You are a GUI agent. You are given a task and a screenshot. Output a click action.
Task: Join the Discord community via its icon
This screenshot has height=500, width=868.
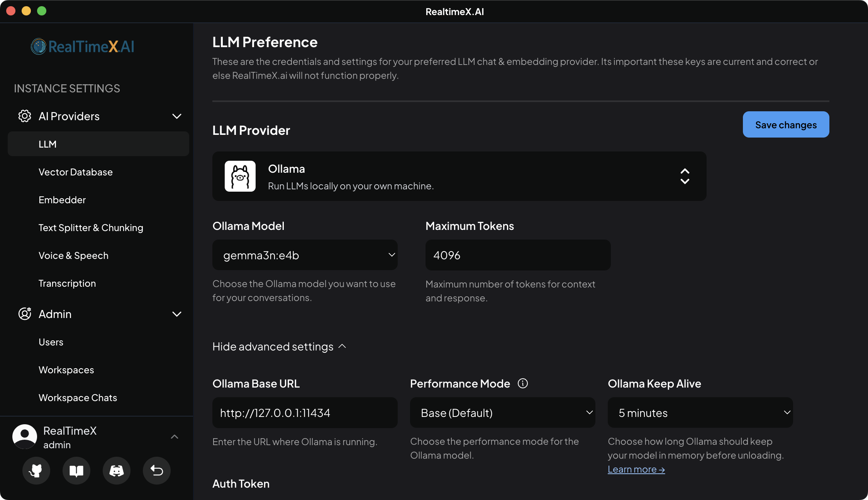[x=116, y=471]
